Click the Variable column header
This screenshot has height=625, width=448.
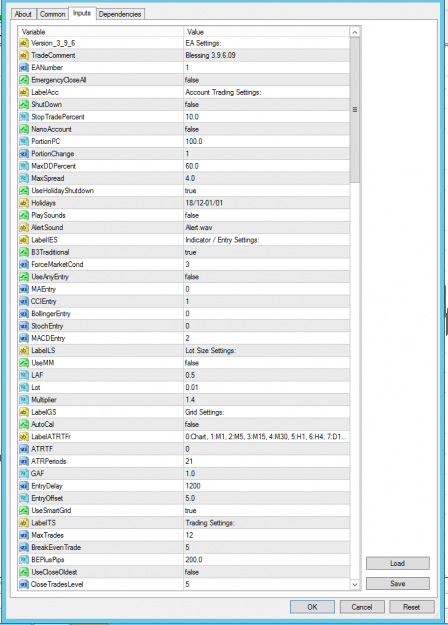101,32
